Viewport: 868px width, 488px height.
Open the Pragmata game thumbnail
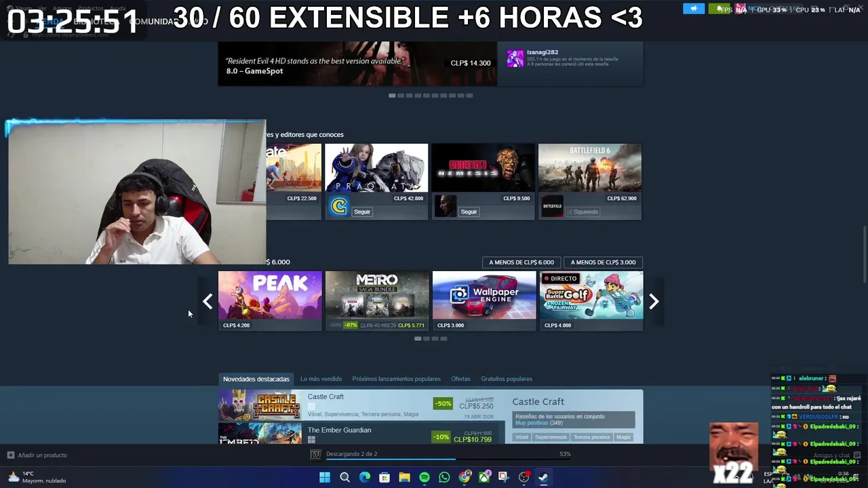click(376, 167)
